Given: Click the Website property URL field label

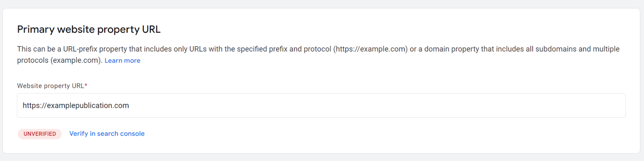Looking at the screenshot, I should coord(50,86).
